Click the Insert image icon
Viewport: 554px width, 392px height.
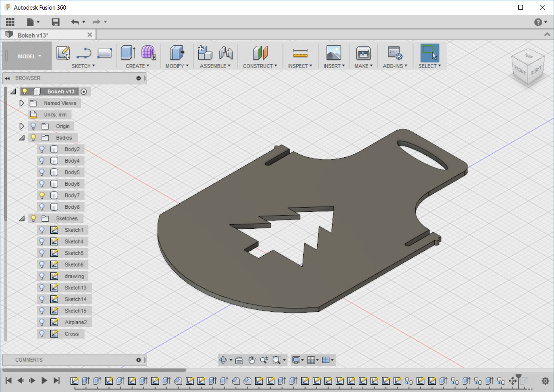pyautogui.click(x=334, y=53)
